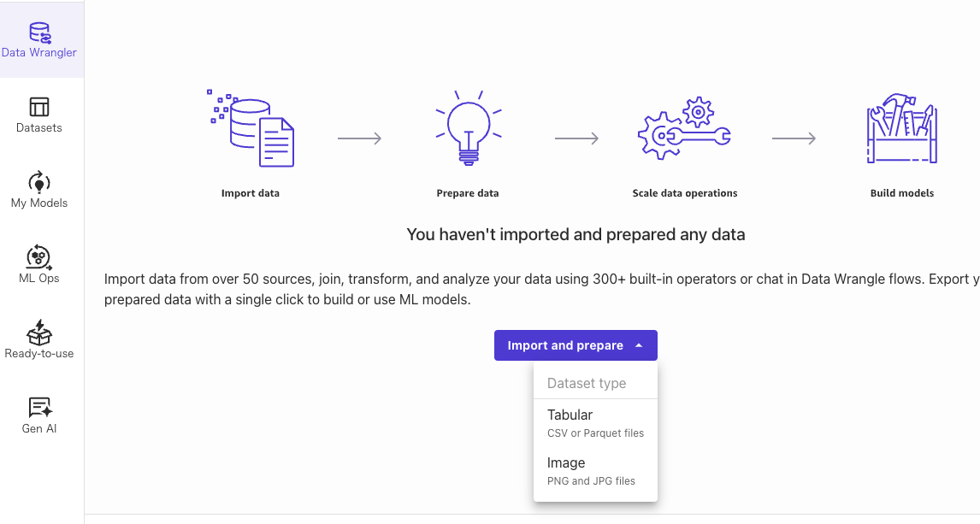Click the Build models toolbox icon
Viewport: 980px width, 524px height.
pos(902,129)
